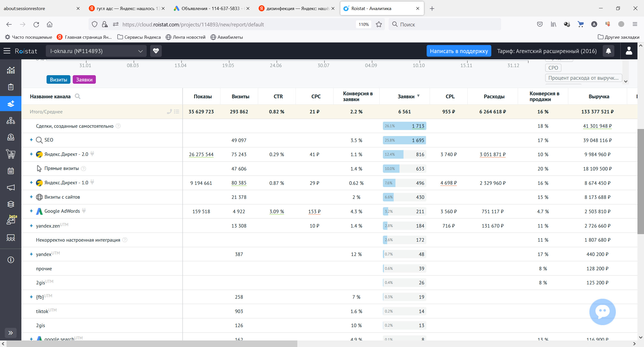Open the i-okna.ru project dropdown

(96, 51)
